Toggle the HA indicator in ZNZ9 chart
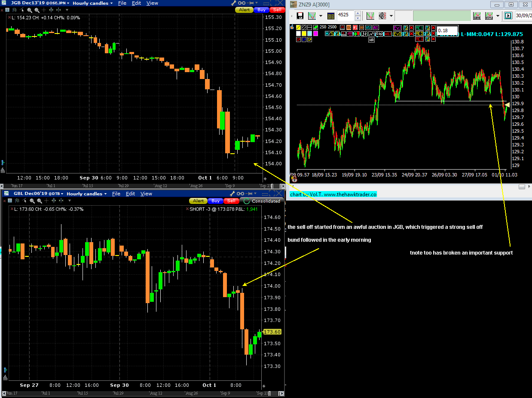This screenshot has width=532, height=398. [371, 39]
